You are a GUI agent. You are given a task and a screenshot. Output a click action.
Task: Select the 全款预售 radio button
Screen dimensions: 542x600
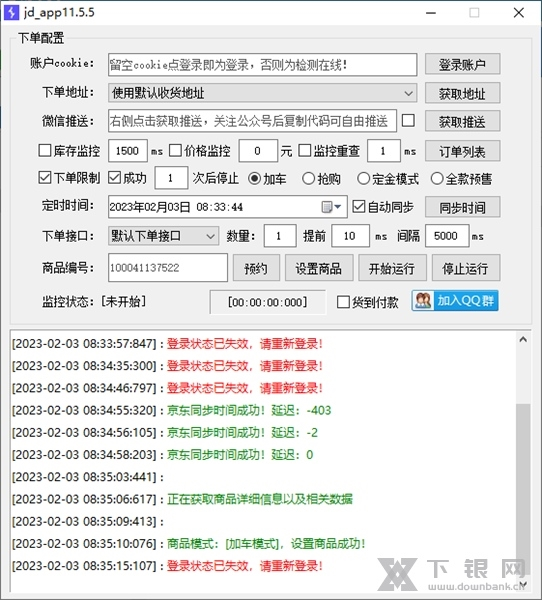coord(437,179)
